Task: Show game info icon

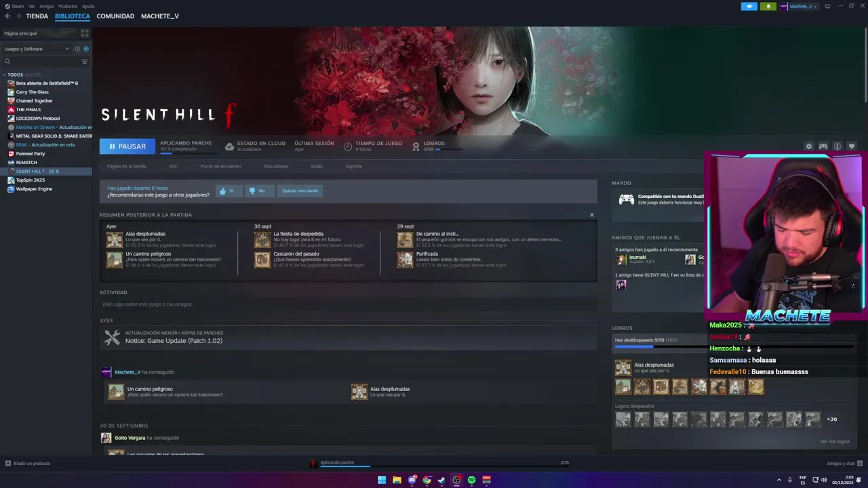Action: [x=837, y=146]
